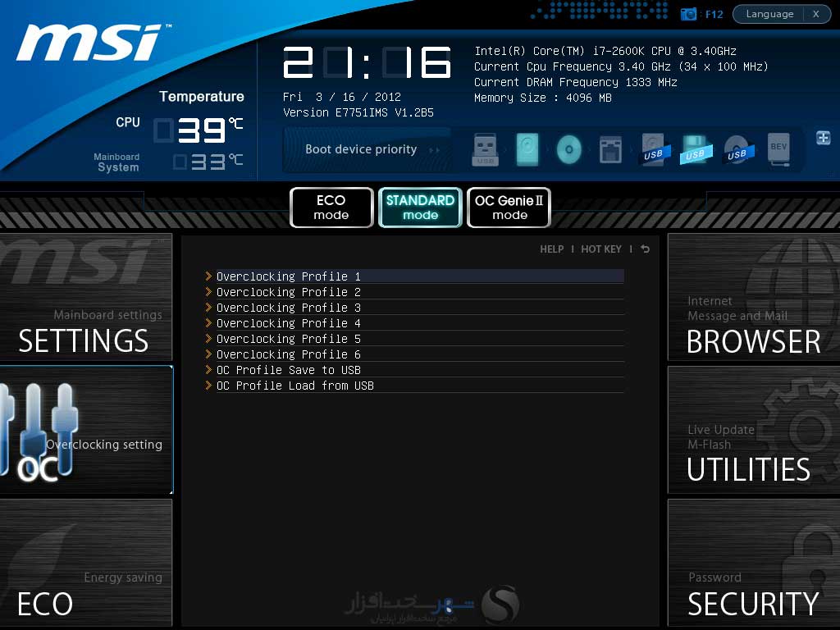Choose the hard disk boot device icon
The height and width of the screenshot is (630, 840).
pos(527,149)
